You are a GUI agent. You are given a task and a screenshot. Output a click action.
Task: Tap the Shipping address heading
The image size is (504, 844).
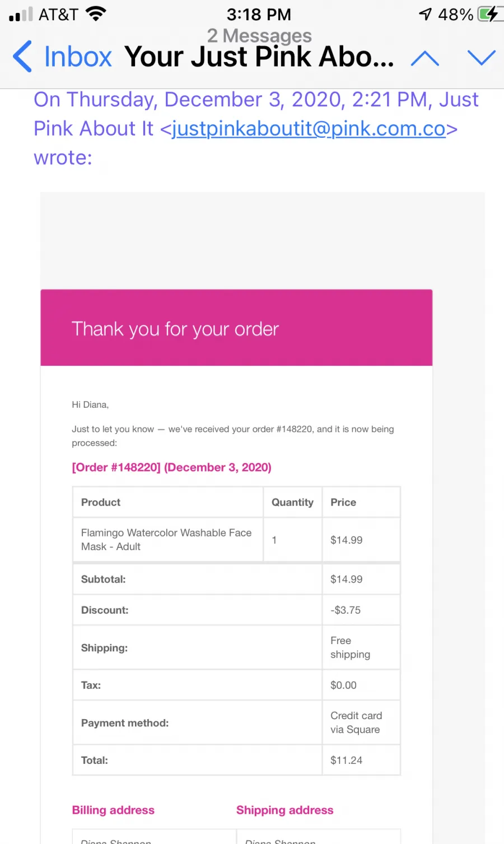coord(284,810)
